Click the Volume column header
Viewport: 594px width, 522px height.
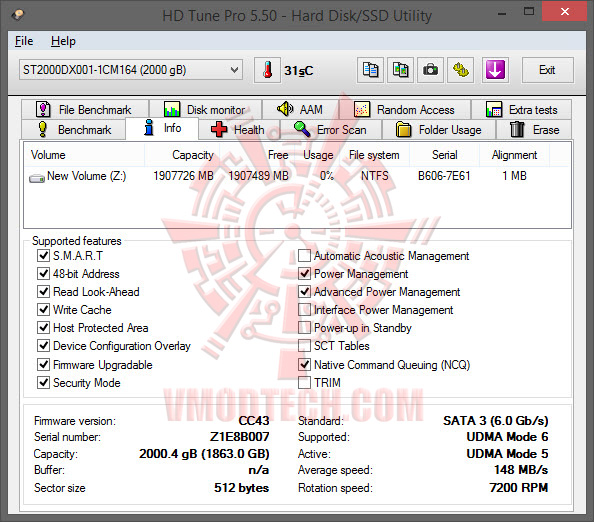pos(84,155)
